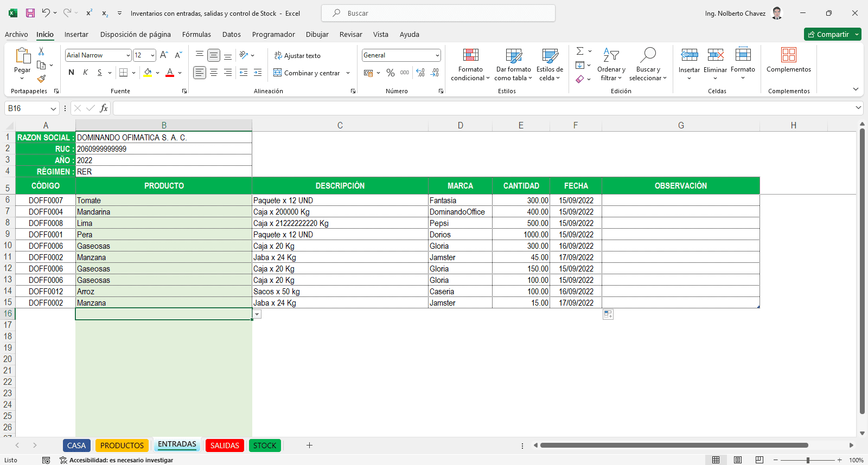Open the font size dropdown
The image size is (868, 465).
[x=152, y=55]
